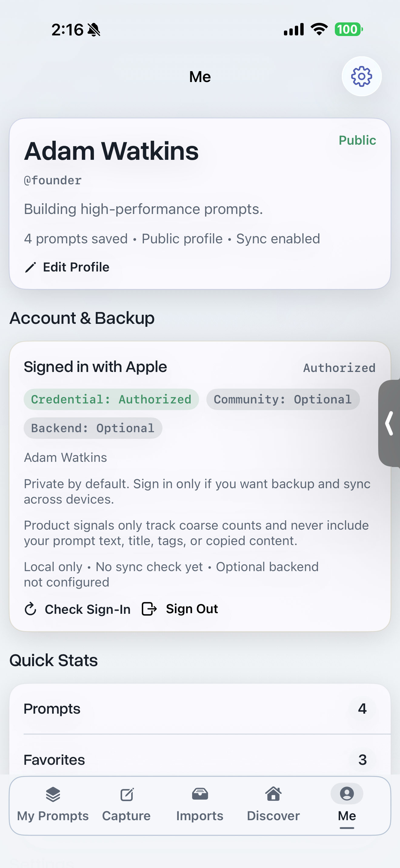Open Discover via the home icon
Screen dimensions: 400x868
[273, 794]
